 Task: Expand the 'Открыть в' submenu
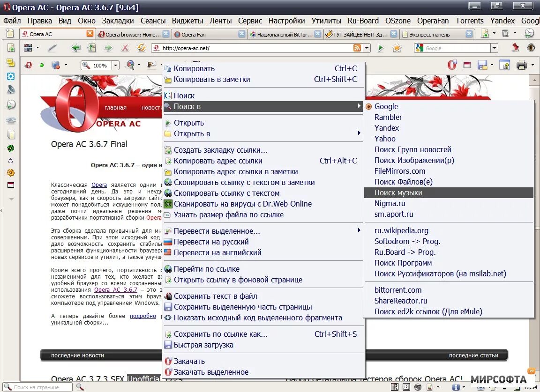coord(263,133)
